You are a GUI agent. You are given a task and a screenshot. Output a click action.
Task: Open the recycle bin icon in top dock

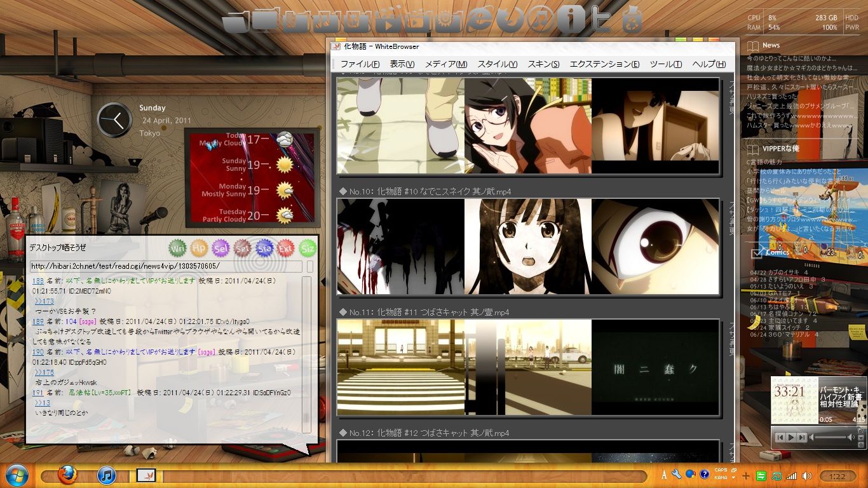coord(631,20)
